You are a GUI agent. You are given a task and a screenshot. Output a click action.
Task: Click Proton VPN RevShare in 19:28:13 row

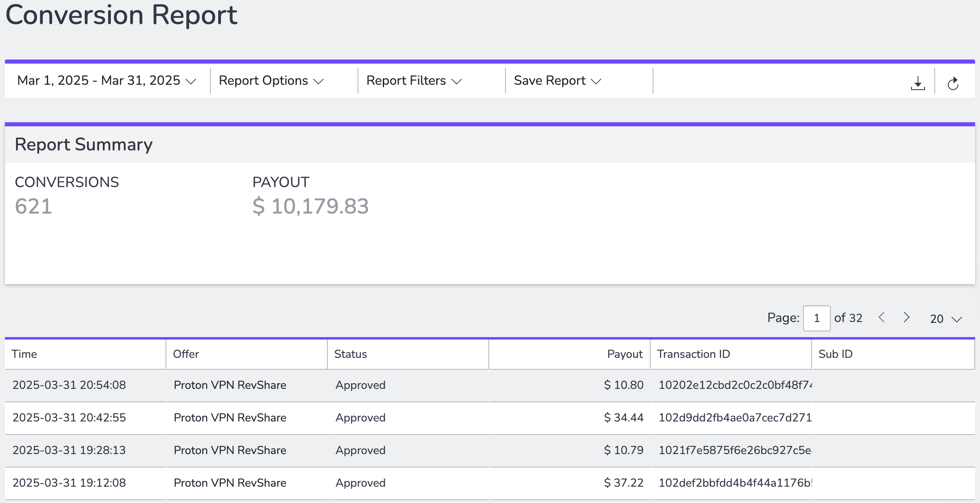230,450
